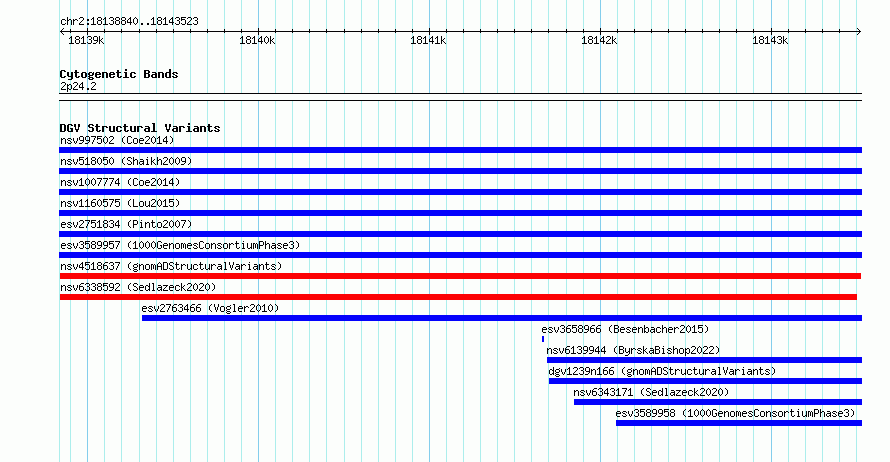This screenshot has width=890, height=462.
Task: Click the nsv6139944 blue variant bar
Action: pyautogui.click(x=704, y=360)
